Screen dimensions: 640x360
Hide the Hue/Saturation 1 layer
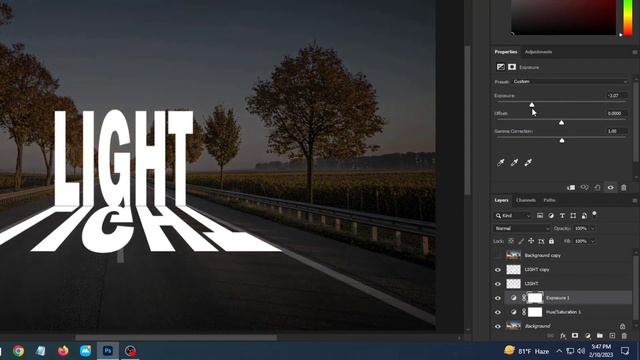[x=498, y=312]
